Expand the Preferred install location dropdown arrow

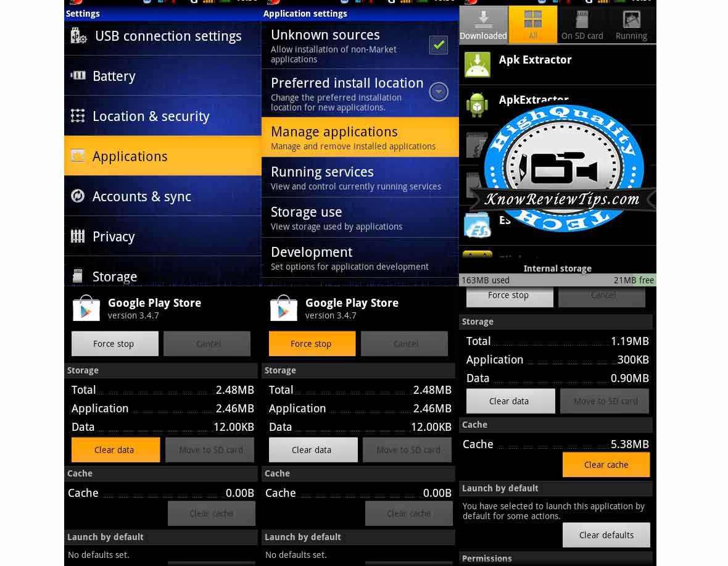439,92
